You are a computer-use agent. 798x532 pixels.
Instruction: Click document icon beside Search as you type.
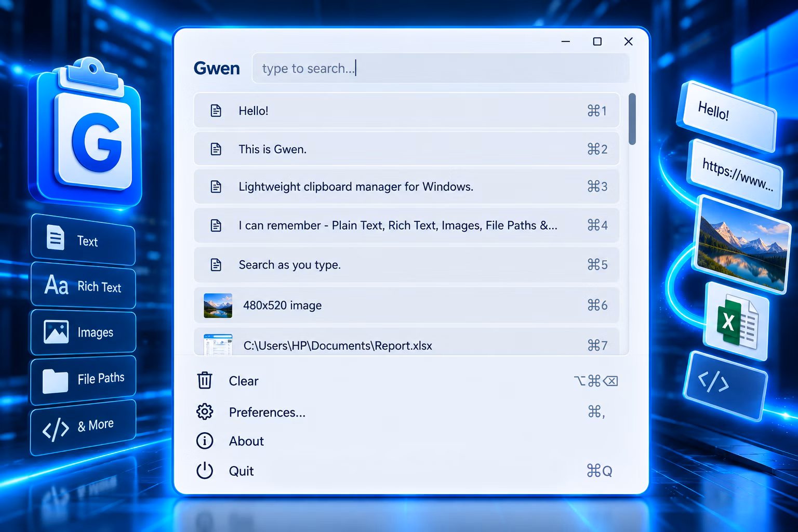point(216,265)
